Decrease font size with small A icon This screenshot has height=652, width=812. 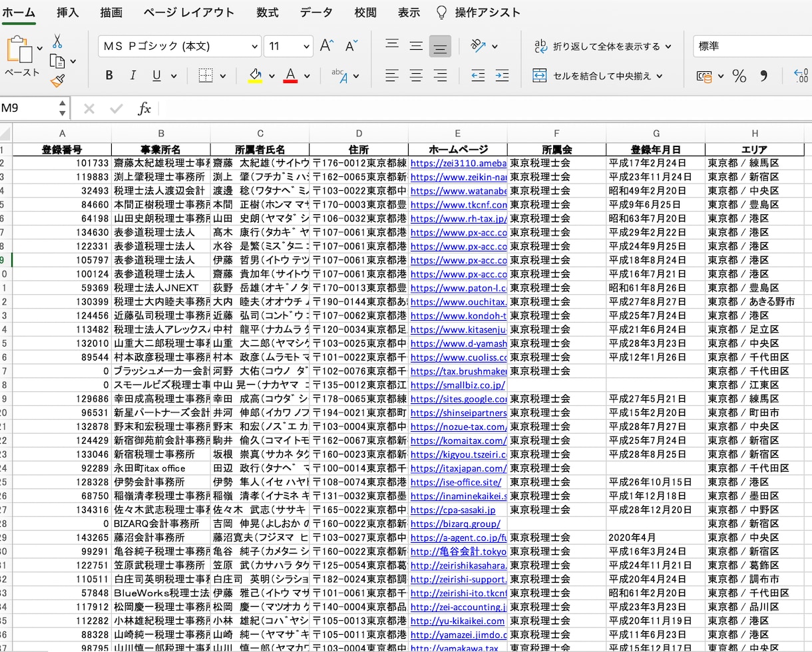pyautogui.click(x=351, y=46)
